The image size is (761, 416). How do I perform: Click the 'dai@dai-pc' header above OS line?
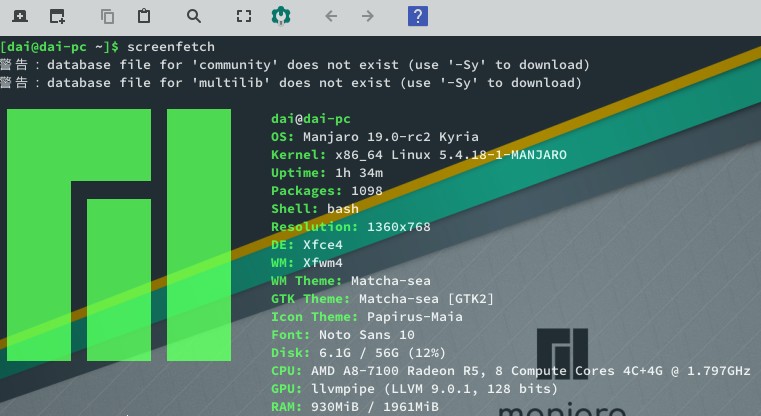pos(311,118)
